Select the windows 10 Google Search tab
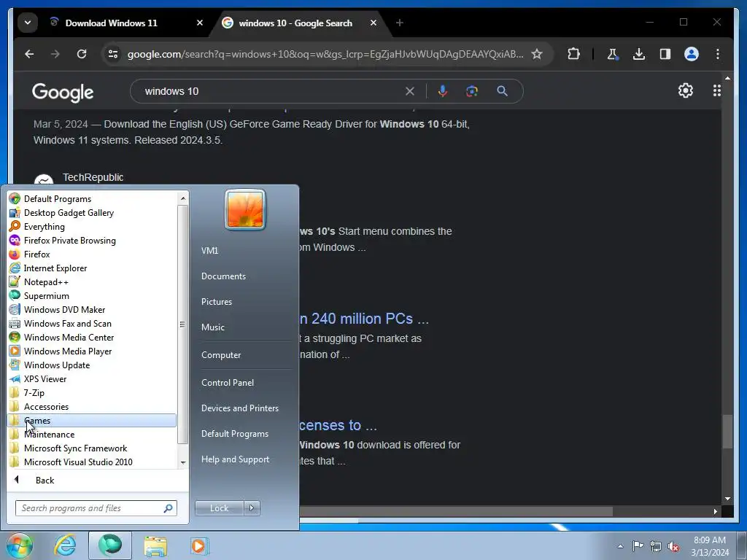 pos(295,23)
